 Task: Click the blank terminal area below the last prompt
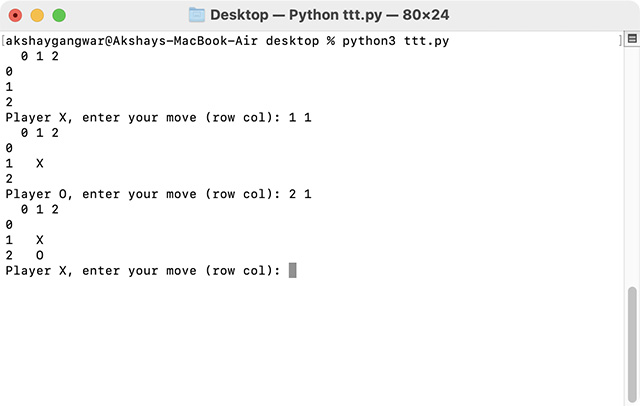[310, 343]
